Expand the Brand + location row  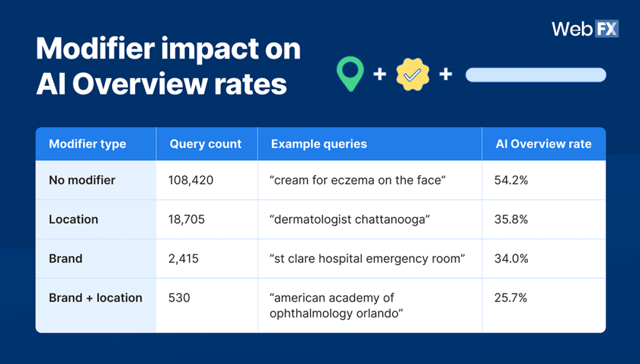tap(95, 298)
